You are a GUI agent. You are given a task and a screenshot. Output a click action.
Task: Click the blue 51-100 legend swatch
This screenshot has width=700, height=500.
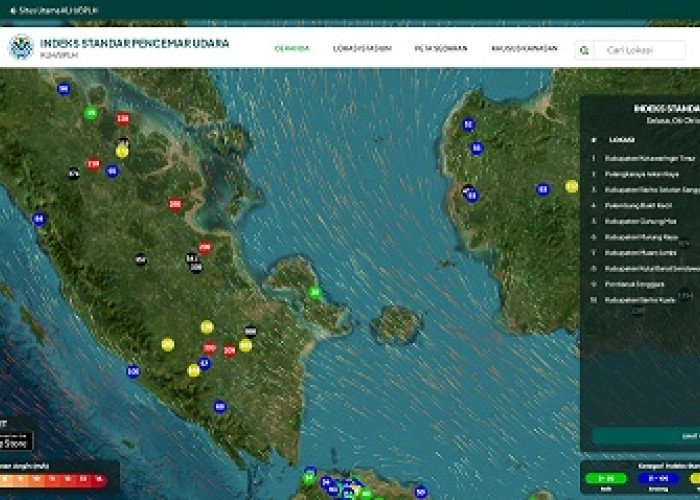(x=658, y=479)
